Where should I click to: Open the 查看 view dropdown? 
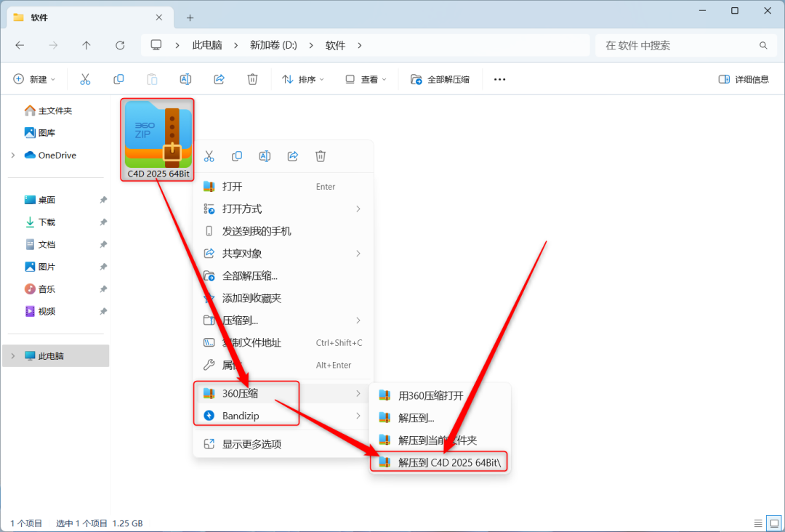[366, 79]
